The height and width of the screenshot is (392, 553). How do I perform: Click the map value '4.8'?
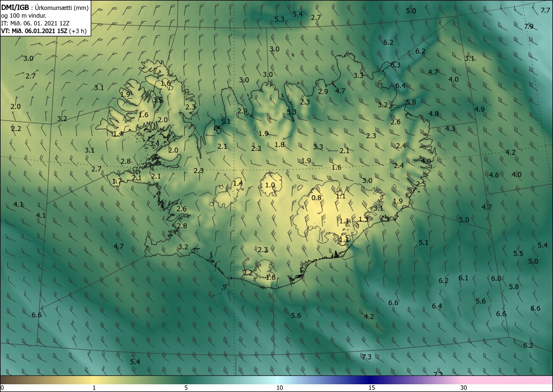pos(434,113)
